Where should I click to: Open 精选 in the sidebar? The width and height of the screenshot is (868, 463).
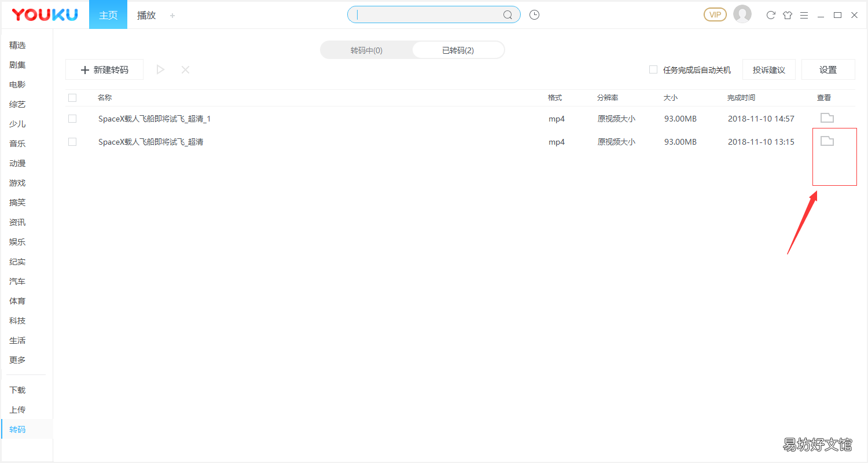coord(17,45)
